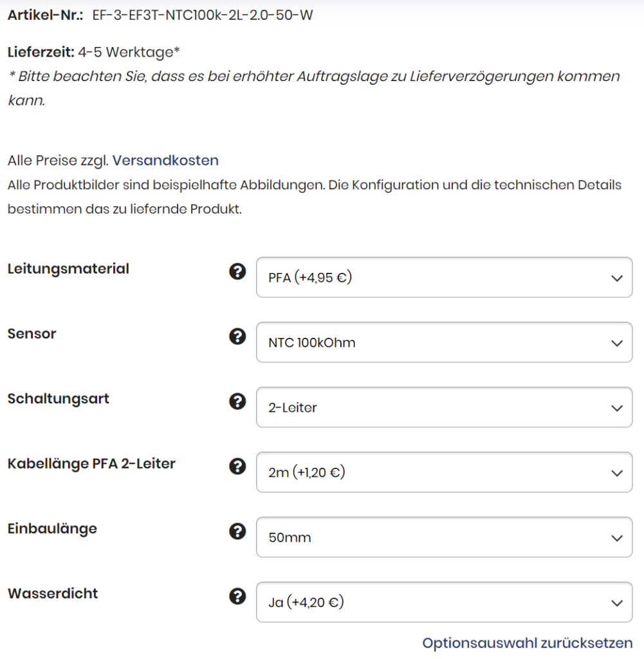
Task: Show the Einbaulänge help info icon
Action: click(x=237, y=532)
